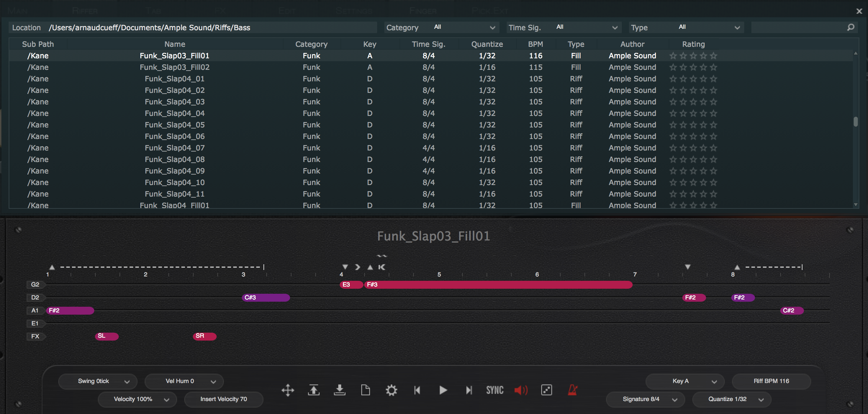Open riffer settings gear icon
868x414 pixels.
pyautogui.click(x=391, y=390)
